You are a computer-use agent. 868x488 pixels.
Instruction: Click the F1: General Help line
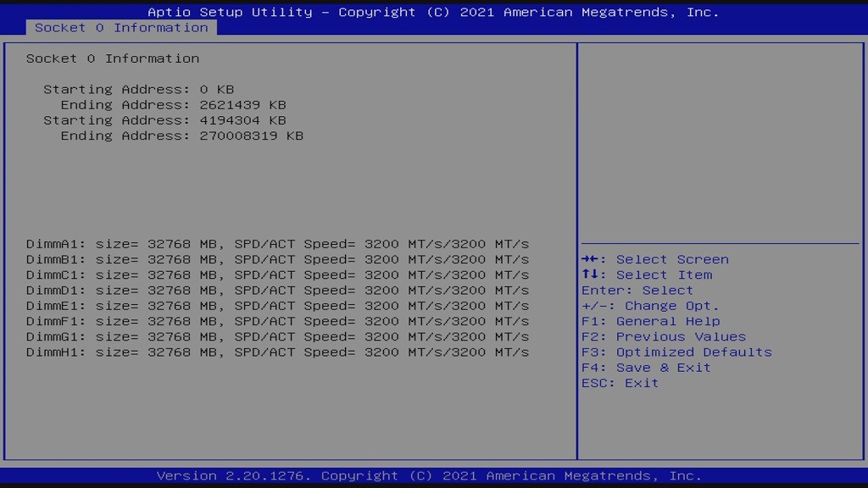coord(650,321)
